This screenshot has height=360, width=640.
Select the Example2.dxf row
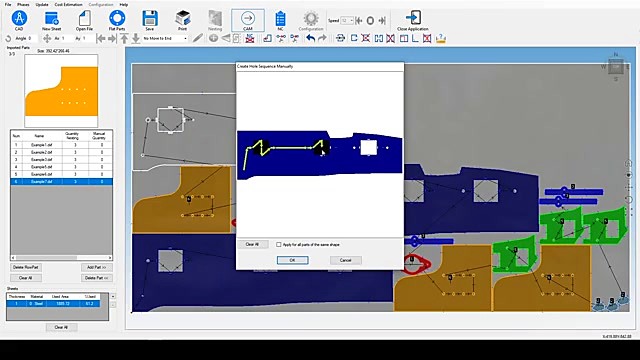[61, 152]
